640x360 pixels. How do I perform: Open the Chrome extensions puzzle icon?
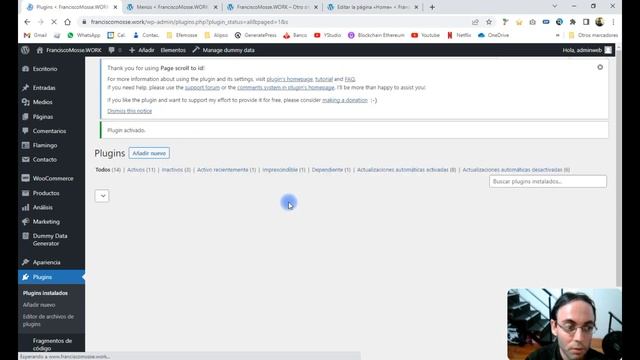(573, 22)
